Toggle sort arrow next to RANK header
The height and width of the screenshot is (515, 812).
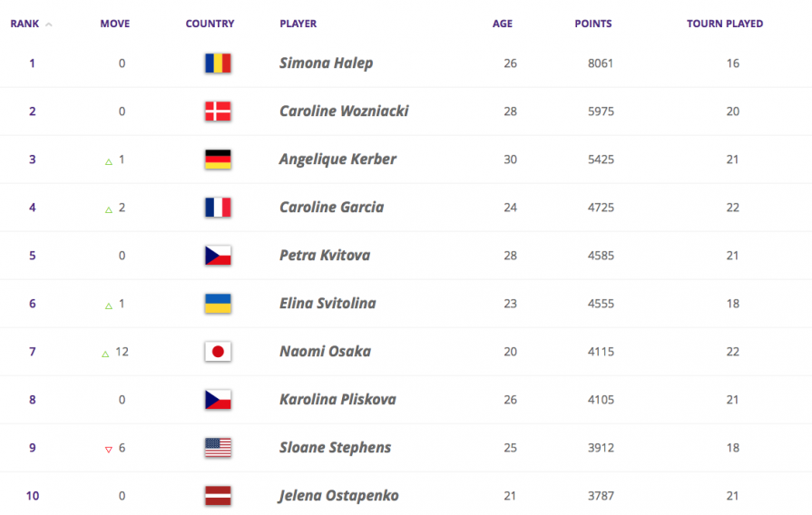[49, 24]
